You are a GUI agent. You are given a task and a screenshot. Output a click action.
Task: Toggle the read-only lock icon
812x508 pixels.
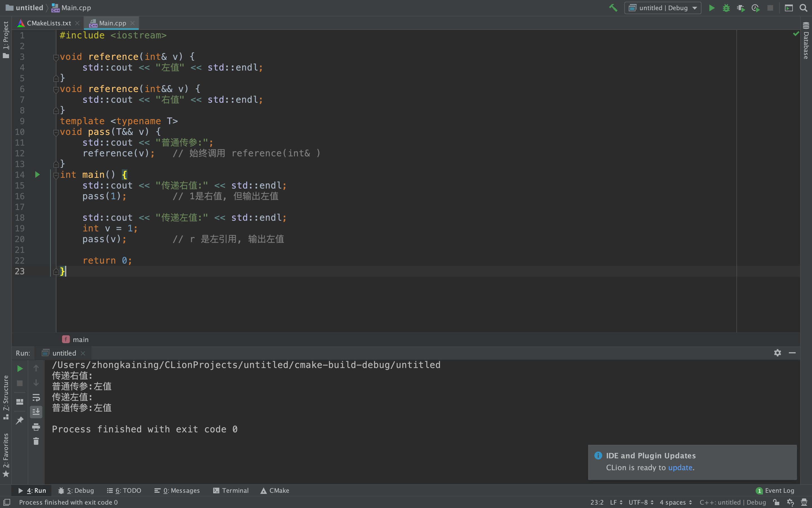tap(776, 502)
